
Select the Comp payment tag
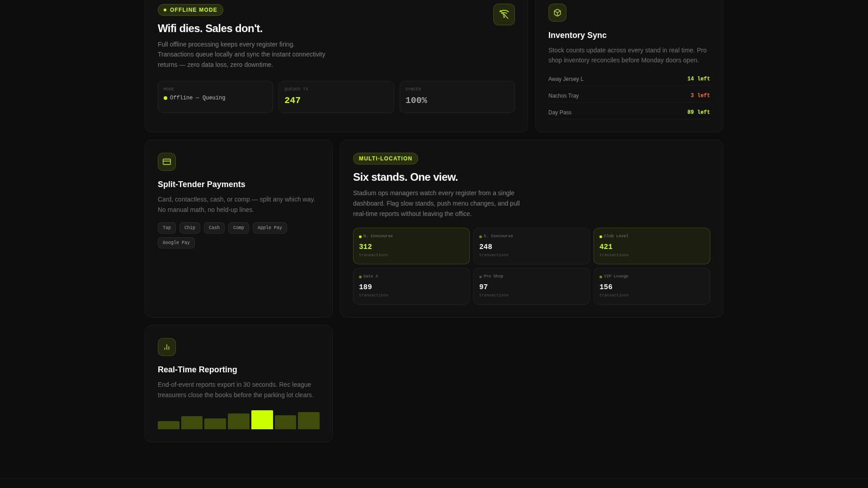tap(239, 228)
